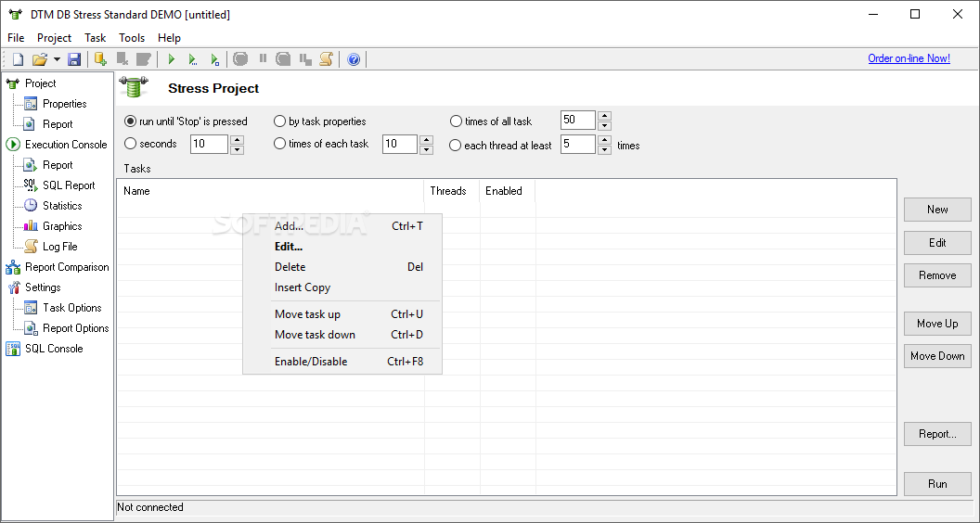
Task: Open the SQL Report icon
Action: click(x=30, y=185)
